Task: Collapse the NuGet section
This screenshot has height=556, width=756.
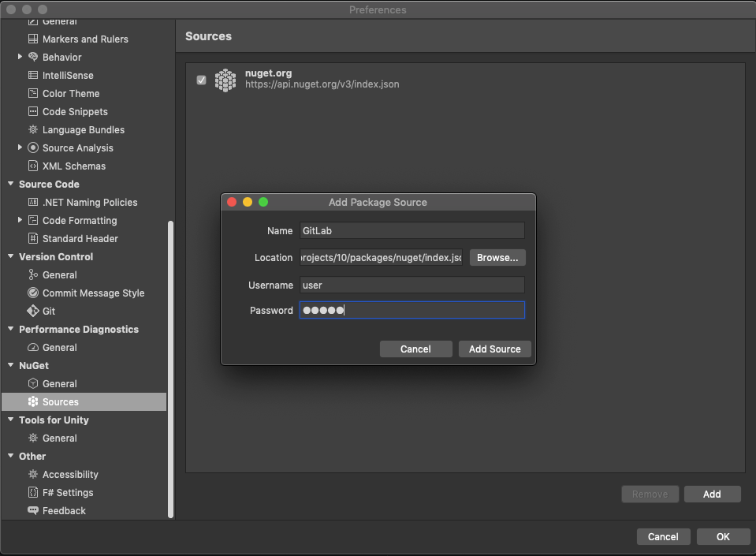Action: click(9, 365)
